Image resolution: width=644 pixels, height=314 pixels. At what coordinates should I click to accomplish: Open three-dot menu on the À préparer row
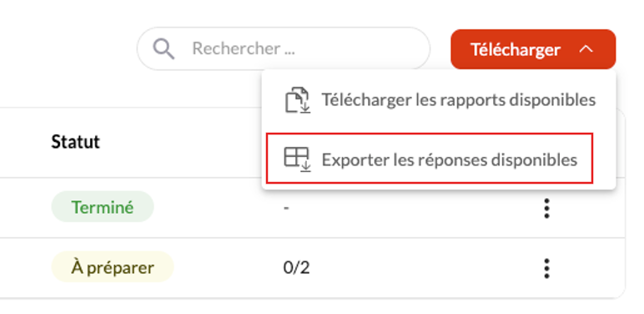click(x=546, y=268)
